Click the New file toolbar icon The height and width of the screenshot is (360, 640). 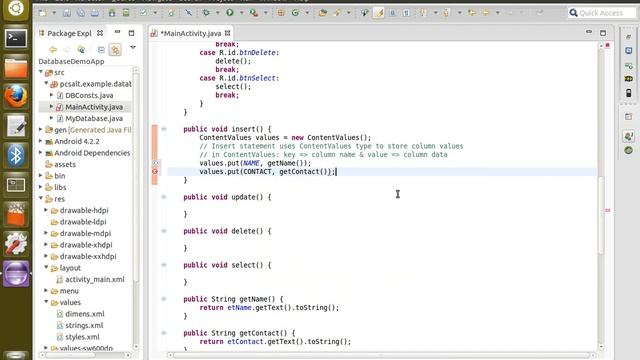tap(42, 13)
